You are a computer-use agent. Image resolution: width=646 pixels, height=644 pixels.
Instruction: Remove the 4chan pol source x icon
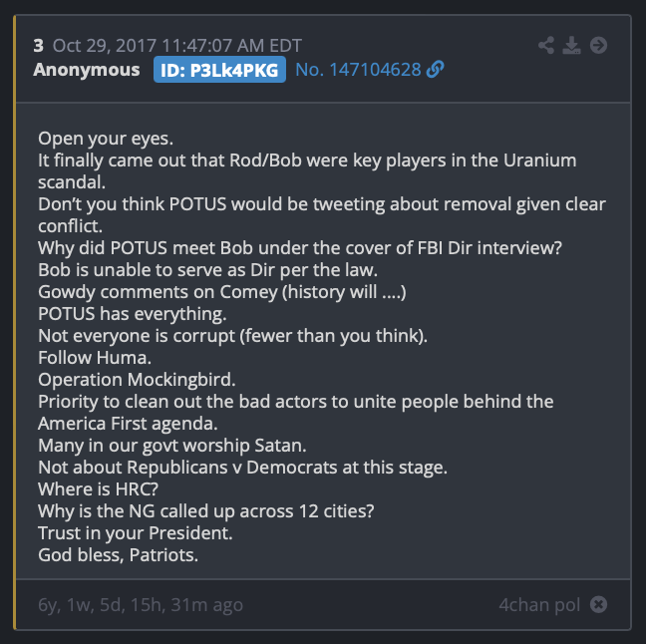[x=598, y=604]
